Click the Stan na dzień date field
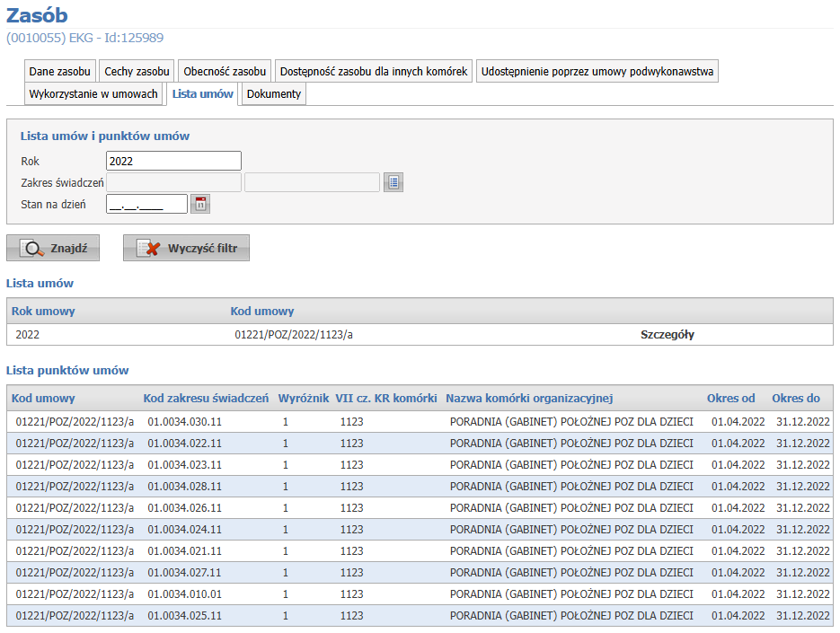840x633 pixels. click(146, 204)
